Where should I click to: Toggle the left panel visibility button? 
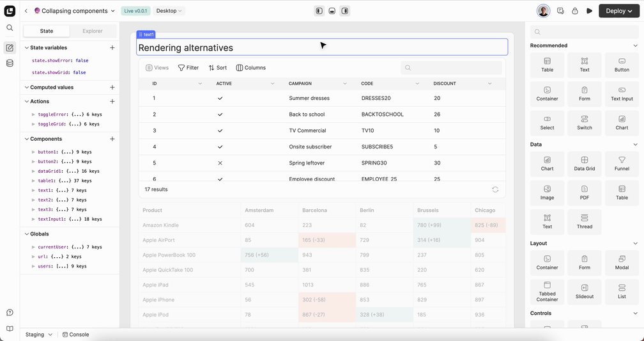(x=319, y=11)
